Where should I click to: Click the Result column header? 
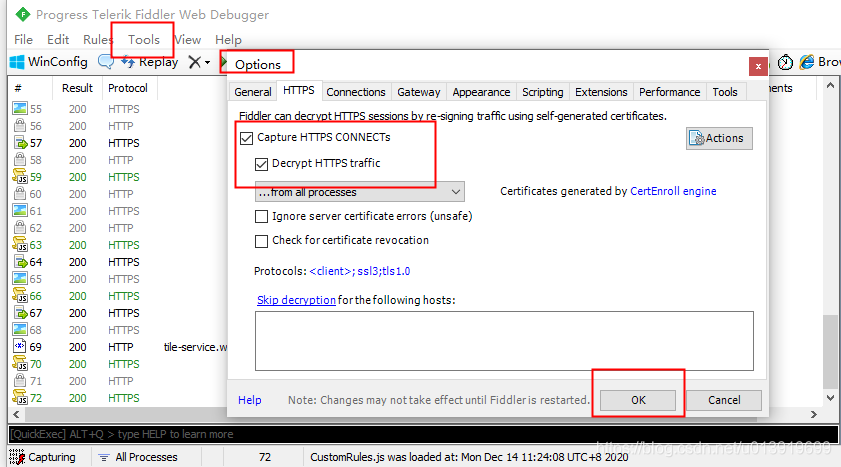(77, 88)
